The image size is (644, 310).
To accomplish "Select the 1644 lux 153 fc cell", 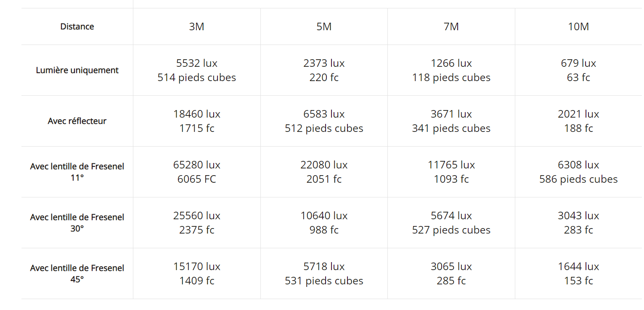I will (578, 273).
